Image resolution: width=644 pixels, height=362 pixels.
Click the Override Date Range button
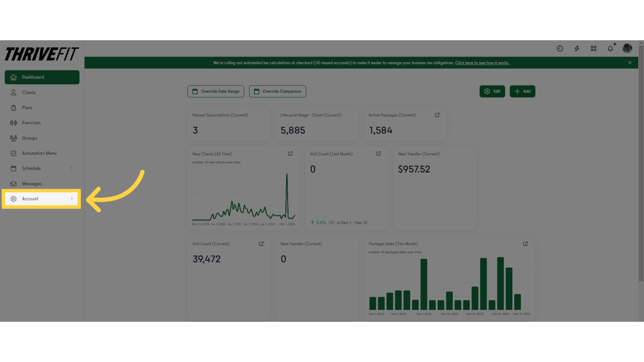(216, 91)
